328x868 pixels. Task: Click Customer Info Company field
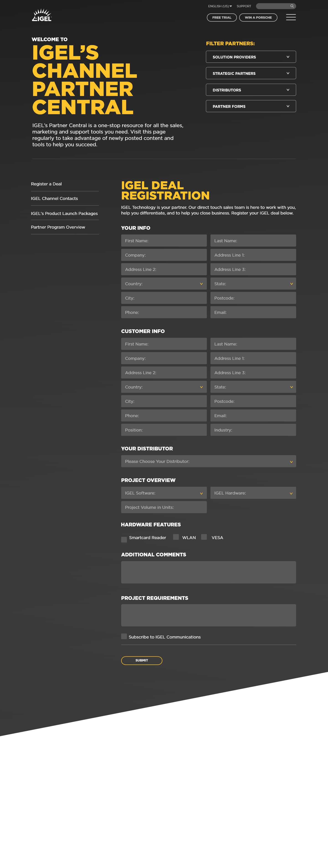click(x=164, y=358)
